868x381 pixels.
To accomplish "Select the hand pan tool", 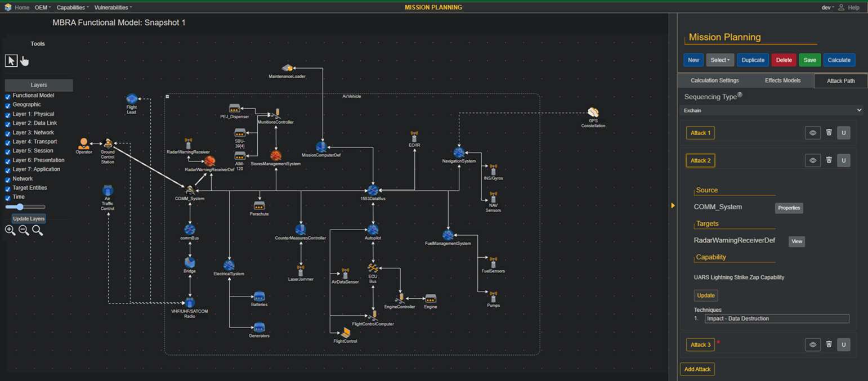I will 24,61.
